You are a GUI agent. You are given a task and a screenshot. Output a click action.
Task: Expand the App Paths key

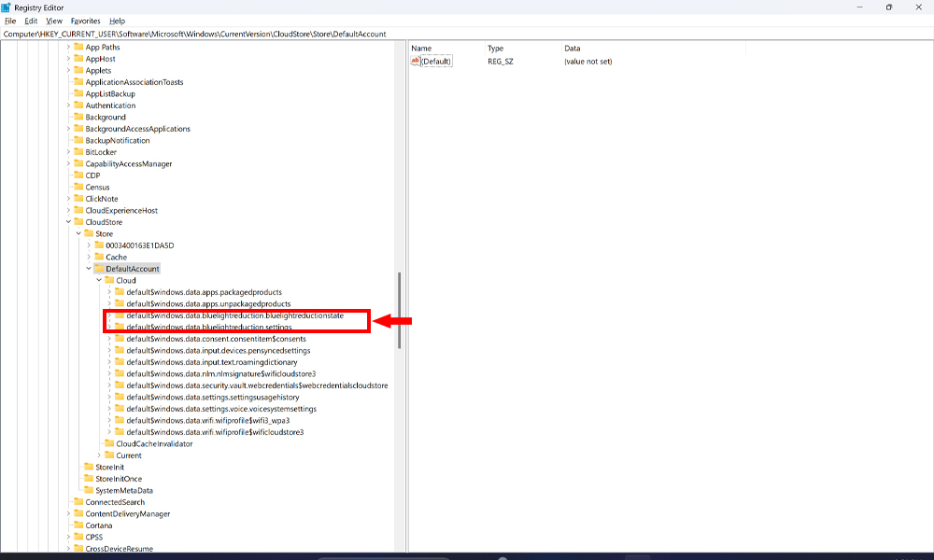[68, 48]
